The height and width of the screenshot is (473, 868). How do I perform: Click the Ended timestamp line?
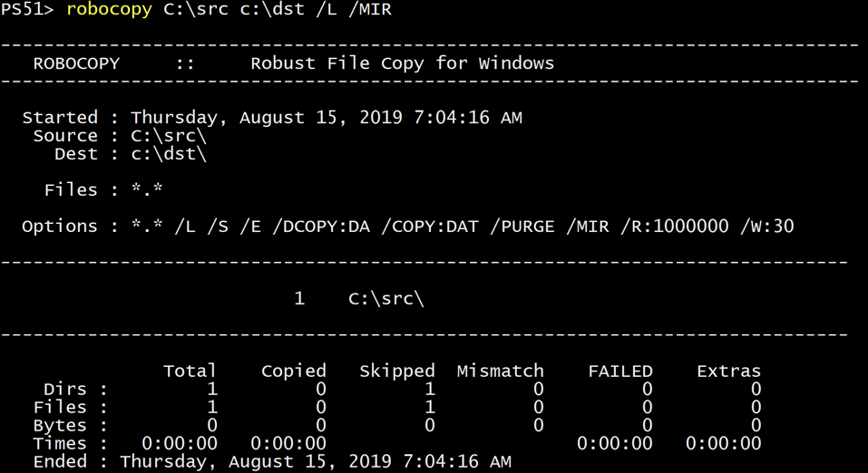[x=272, y=461]
